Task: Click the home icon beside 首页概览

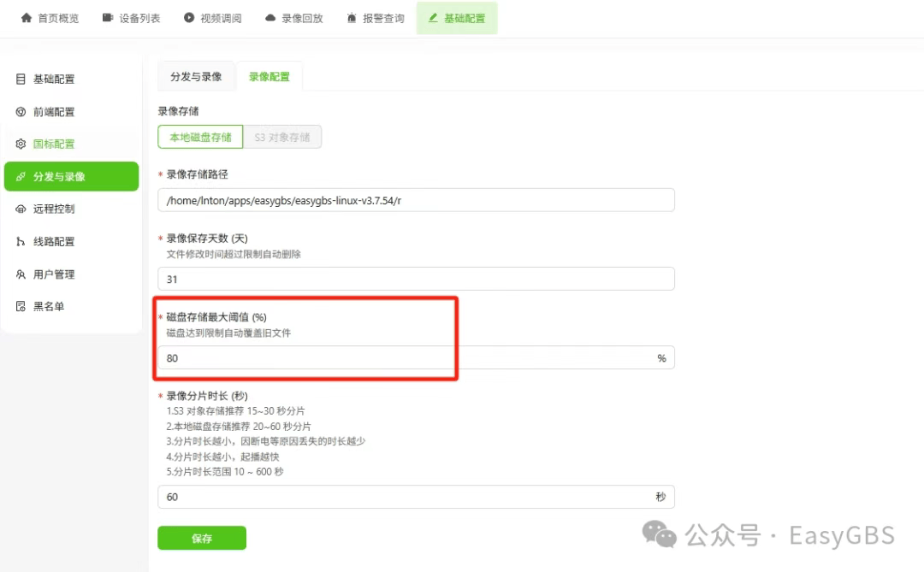Action: pyautogui.click(x=27, y=18)
